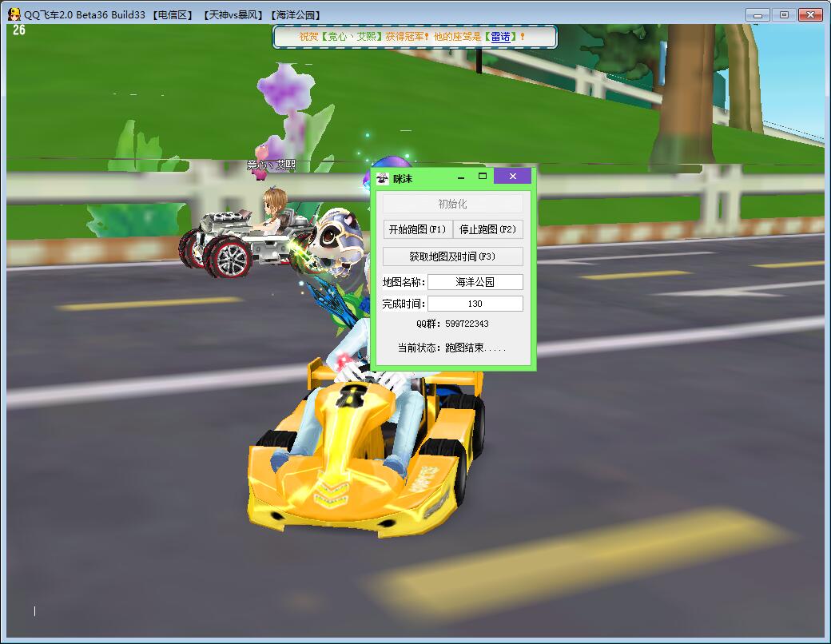Click 获取地图及时间(F3) button
Image resolution: width=831 pixels, height=644 pixels.
[x=452, y=256]
